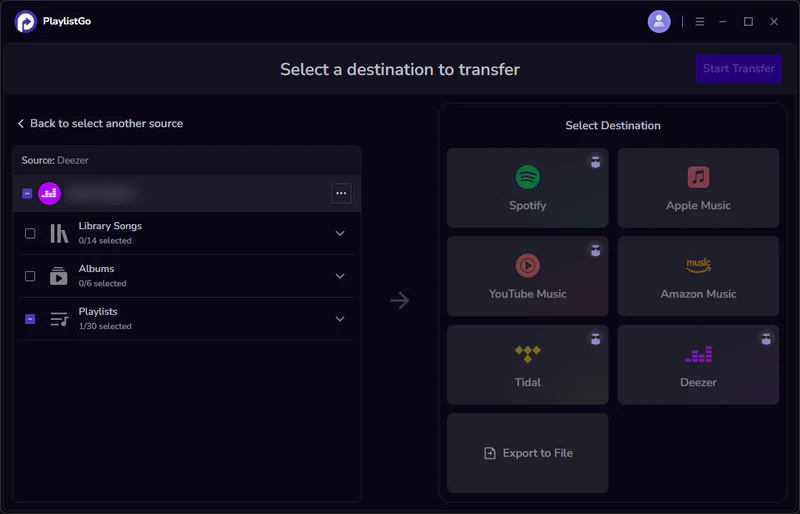
Task: Click the badge icon on Deezer card
Action: tap(766, 338)
